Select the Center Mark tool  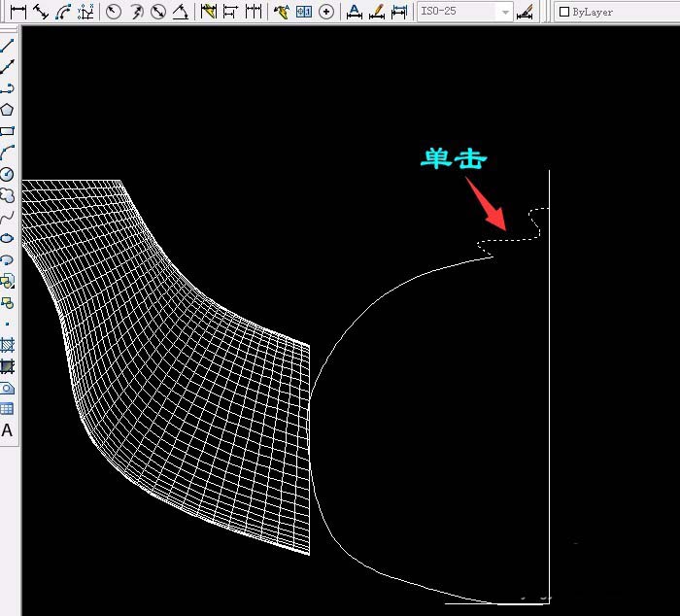[x=326, y=12]
